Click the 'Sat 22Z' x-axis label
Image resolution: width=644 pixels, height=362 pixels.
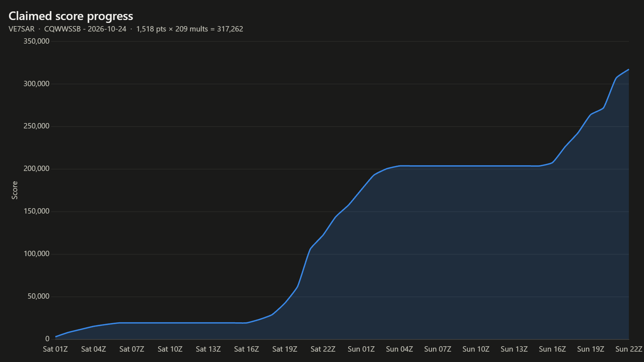pyautogui.click(x=323, y=349)
